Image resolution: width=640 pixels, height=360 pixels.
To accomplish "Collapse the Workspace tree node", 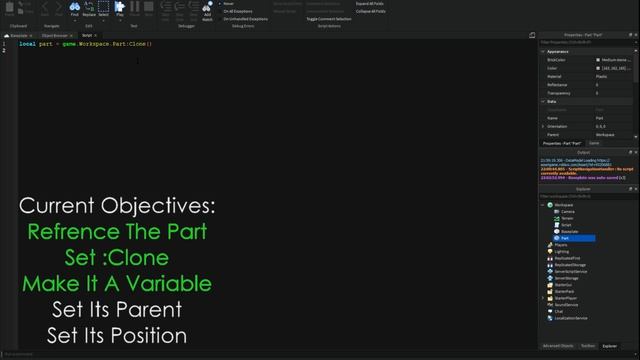I will click(x=543, y=205).
